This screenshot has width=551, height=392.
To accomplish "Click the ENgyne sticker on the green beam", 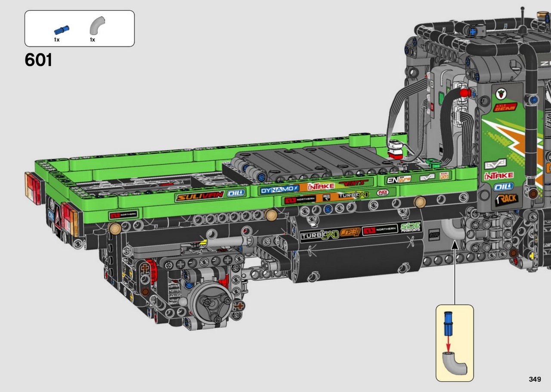I will click(399, 179).
